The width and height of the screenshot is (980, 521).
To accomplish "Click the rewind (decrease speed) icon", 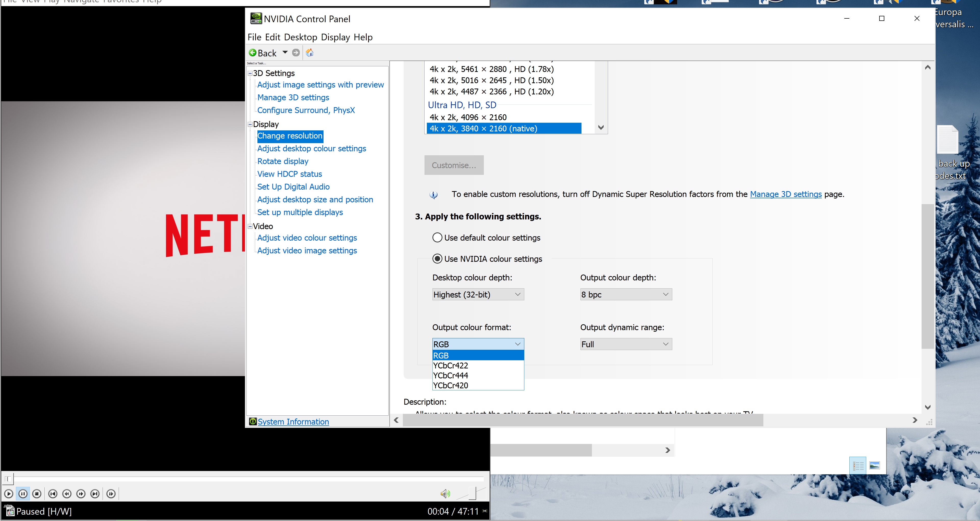I will [67, 494].
